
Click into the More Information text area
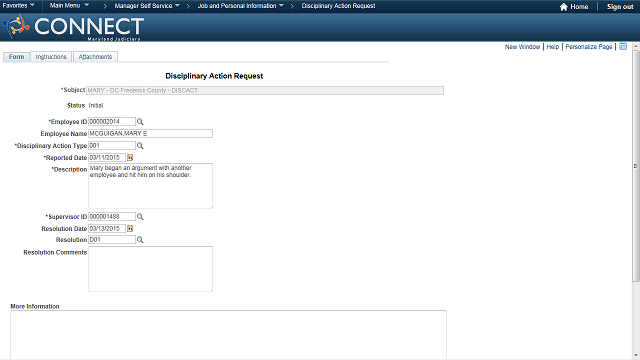pyautogui.click(x=229, y=335)
